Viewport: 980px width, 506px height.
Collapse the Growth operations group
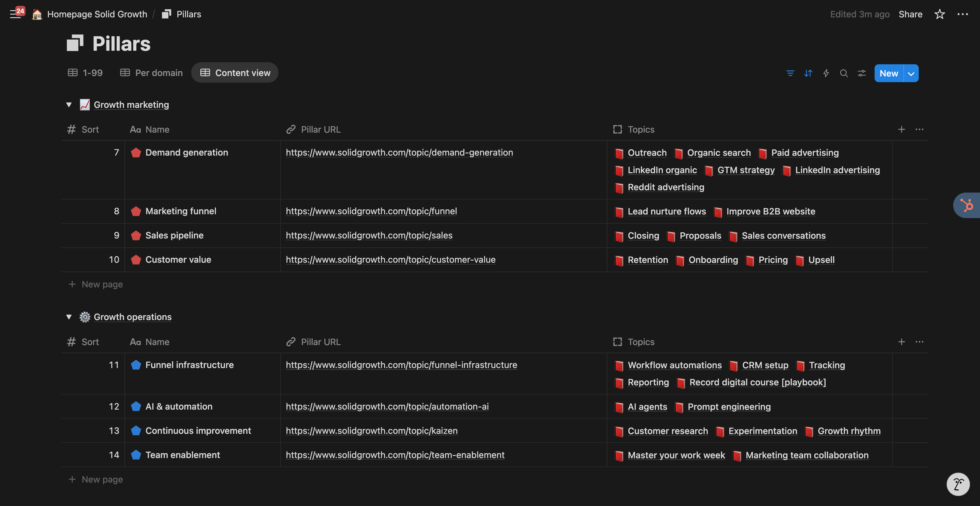tap(69, 317)
